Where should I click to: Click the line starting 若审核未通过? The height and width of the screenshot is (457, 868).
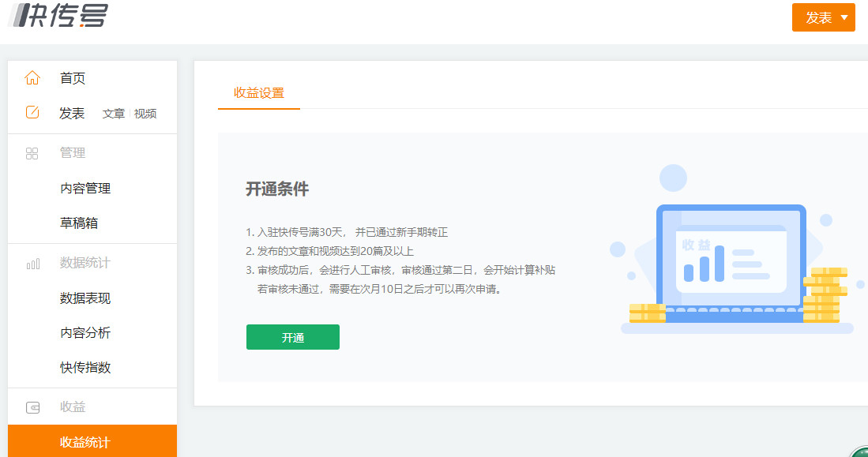point(381,289)
